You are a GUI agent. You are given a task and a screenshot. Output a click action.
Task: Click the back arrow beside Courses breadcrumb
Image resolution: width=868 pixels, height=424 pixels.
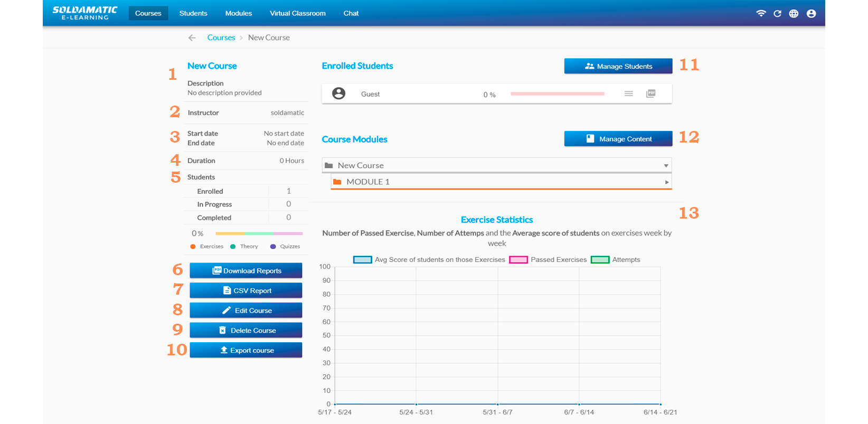192,38
